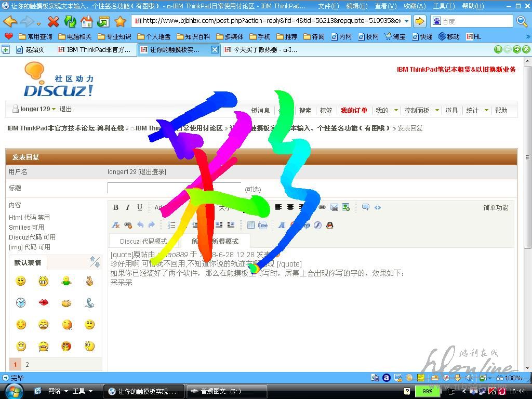This screenshot has height=399, width=532.
Task: Open the 收藏(A) menu
Action: coord(414,6)
